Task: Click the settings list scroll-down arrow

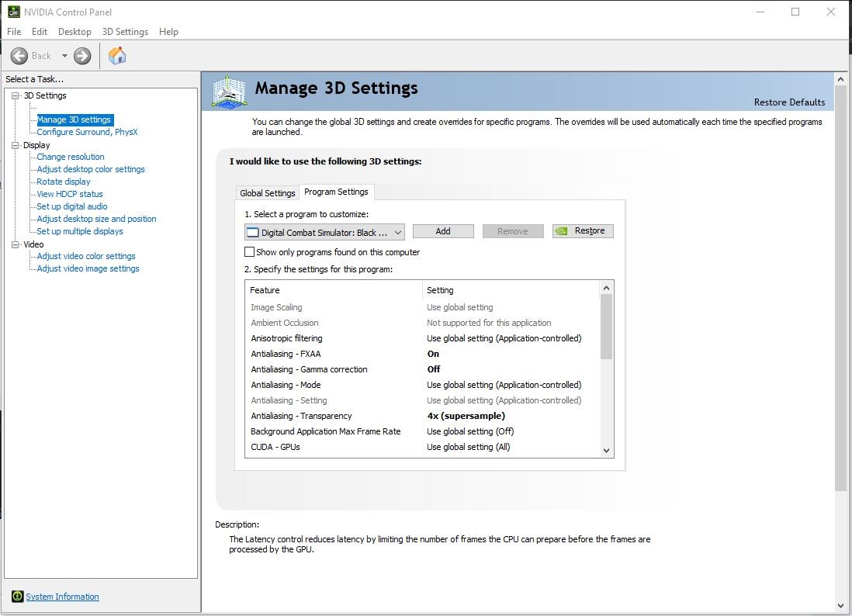Action: coord(606,450)
